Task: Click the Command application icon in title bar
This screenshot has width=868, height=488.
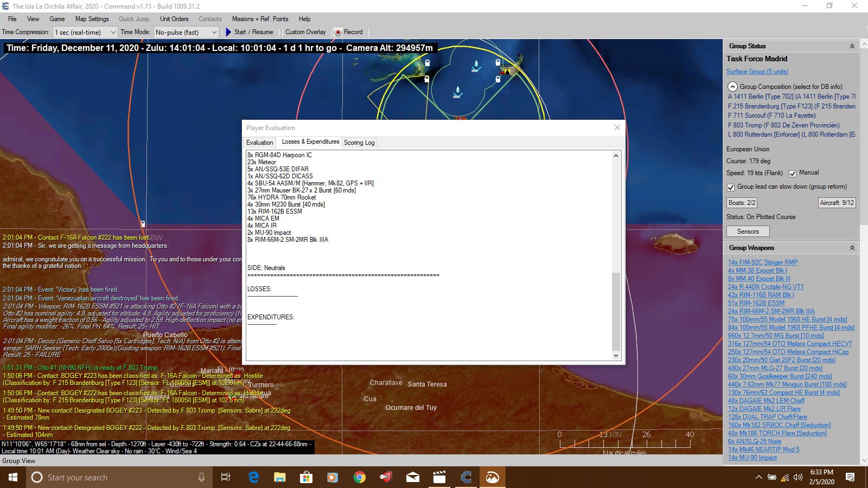Action: coord(6,6)
